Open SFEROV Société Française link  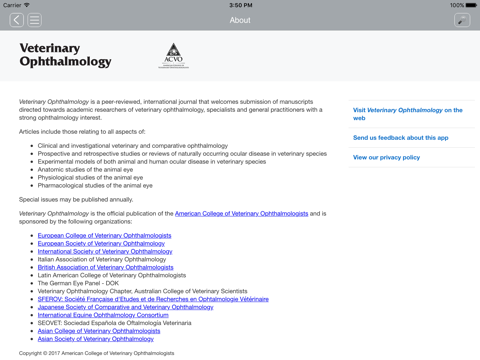tap(153, 299)
